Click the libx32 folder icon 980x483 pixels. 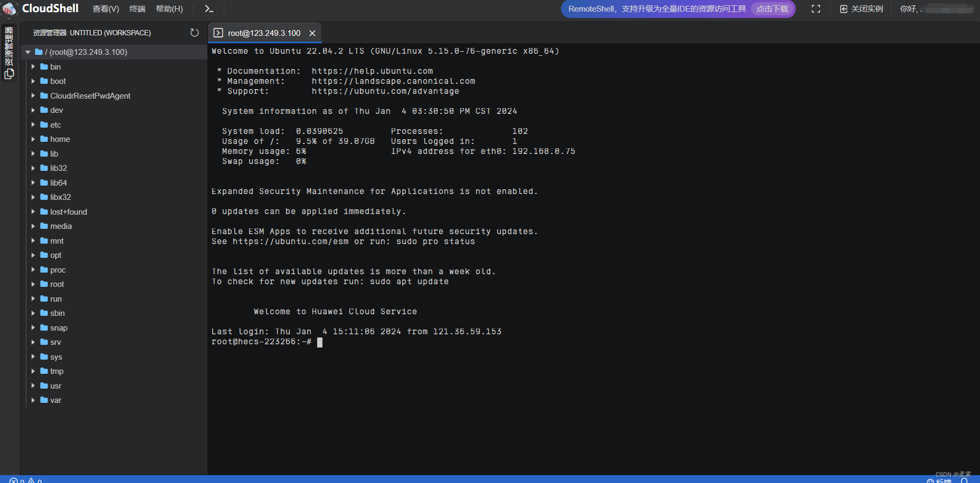pos(44,197)
